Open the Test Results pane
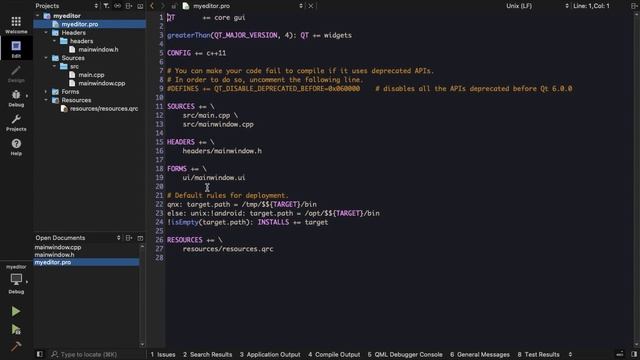The height and width of the screenshot is (360, 640). coord(538,354)
